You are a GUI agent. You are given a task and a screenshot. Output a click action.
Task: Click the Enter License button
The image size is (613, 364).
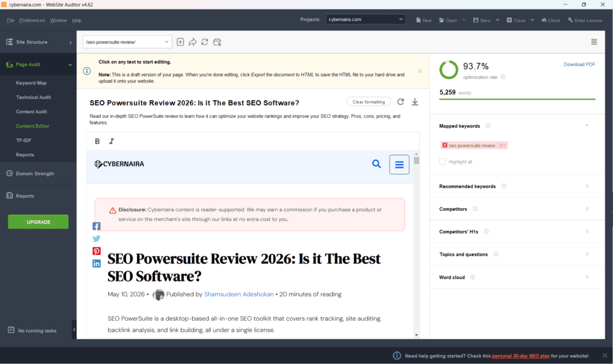[x=585, y=20]
